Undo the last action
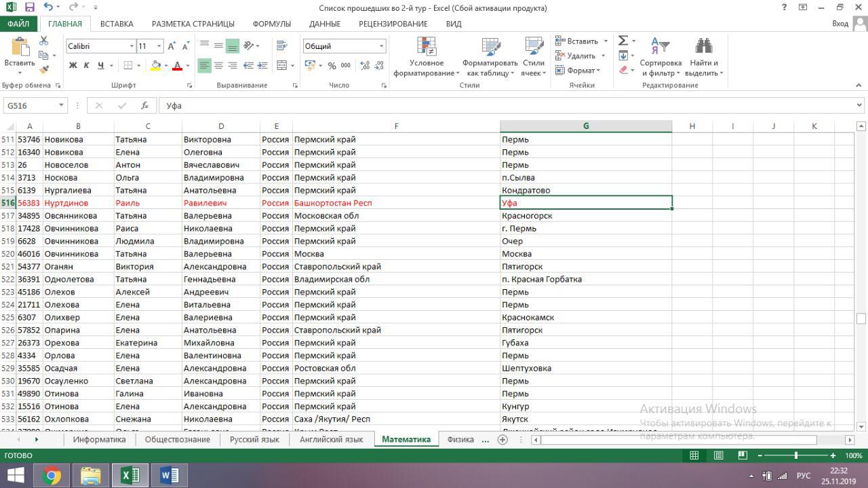This screenshot has height=488, width=868. 47,7
